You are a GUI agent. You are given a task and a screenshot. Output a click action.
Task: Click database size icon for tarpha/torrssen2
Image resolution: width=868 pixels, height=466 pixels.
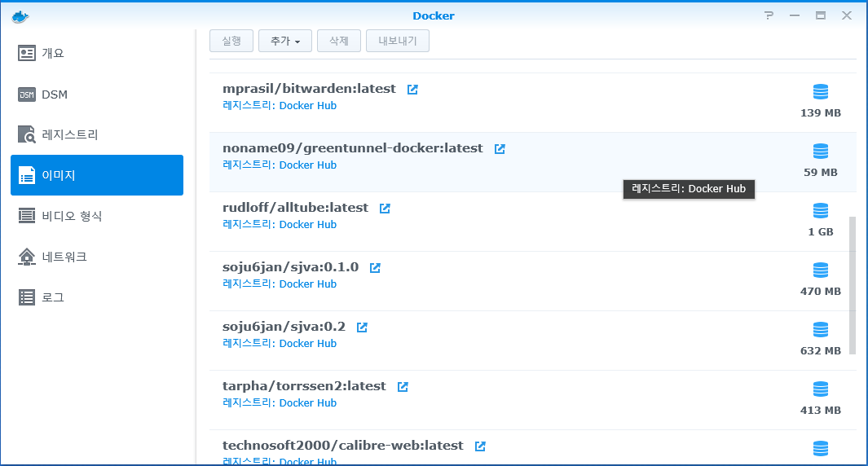click(x=821, y=389)
